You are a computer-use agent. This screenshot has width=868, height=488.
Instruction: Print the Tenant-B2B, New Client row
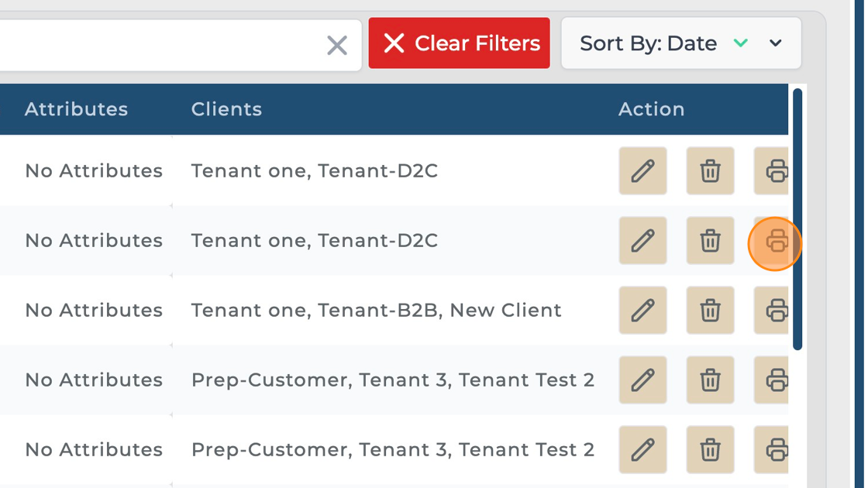774,311
